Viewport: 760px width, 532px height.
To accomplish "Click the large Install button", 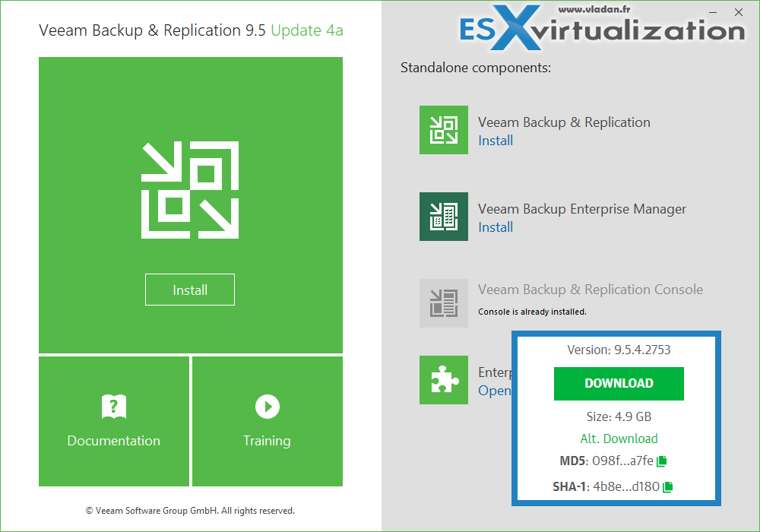I will [x=190, y=290].
